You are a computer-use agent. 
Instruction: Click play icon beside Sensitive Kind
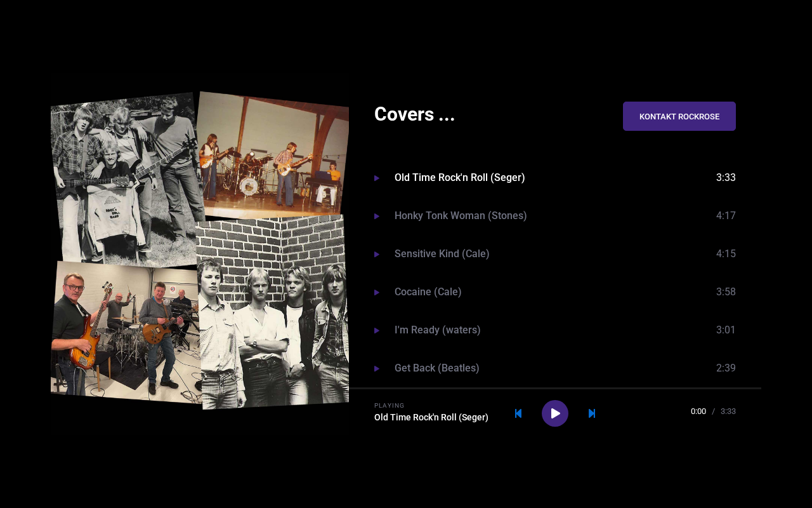click(x=377, y=254)
